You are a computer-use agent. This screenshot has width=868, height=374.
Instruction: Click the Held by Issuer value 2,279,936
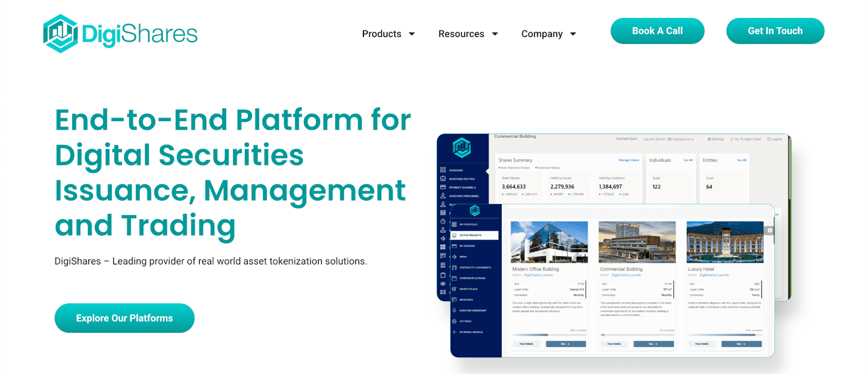562,187
